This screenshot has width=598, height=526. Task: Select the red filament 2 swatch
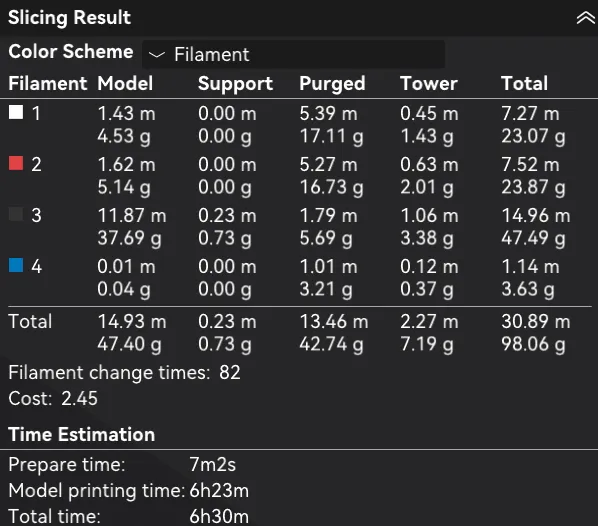pyautogui.click(x=16, y=163)
